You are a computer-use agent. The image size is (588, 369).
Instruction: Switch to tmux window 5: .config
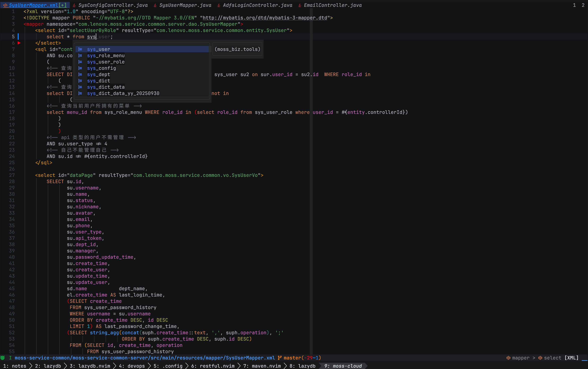tap(168, 366)
